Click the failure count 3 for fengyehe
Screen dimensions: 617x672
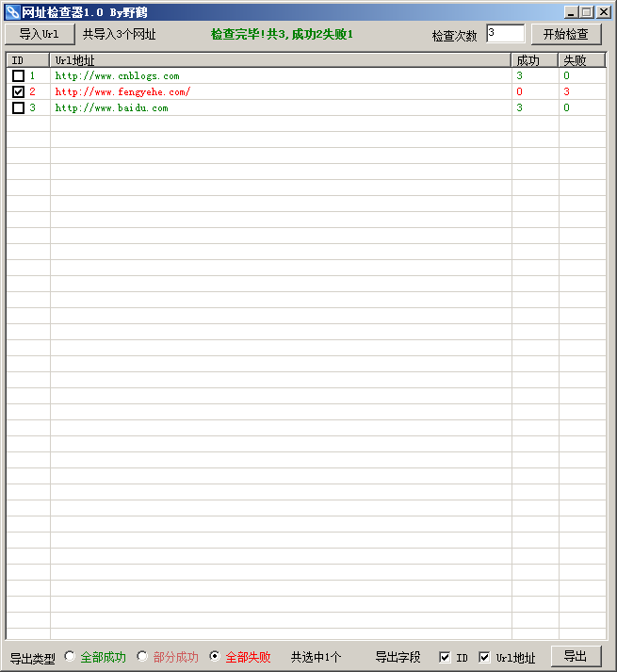pyautogui.click(x=566, y=91)
